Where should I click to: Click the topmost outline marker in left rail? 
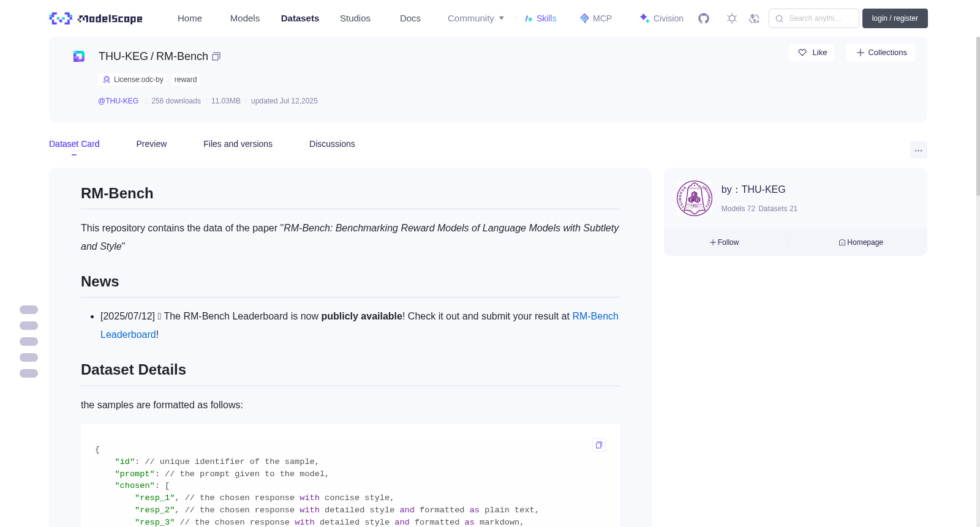(29, 310)
